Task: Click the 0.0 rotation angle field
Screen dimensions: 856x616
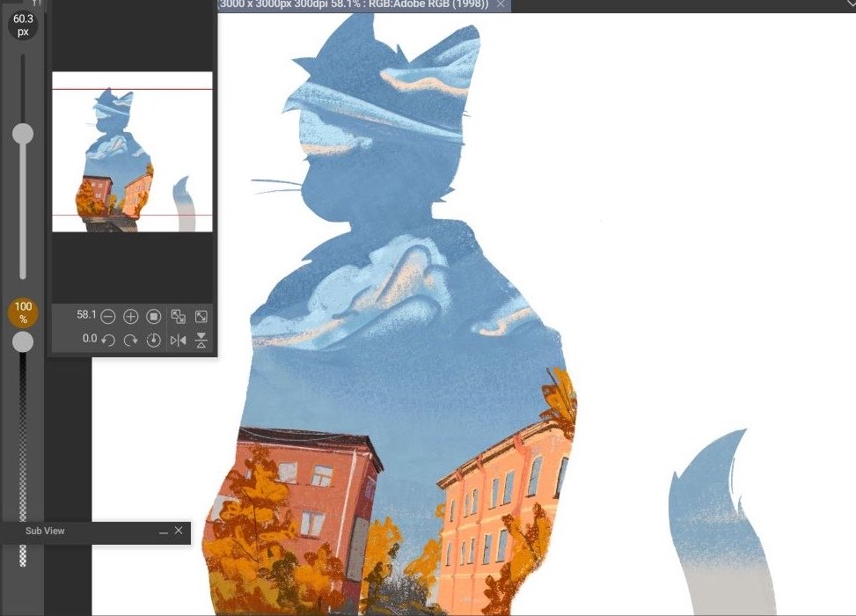Action: [x=90, y=339]
